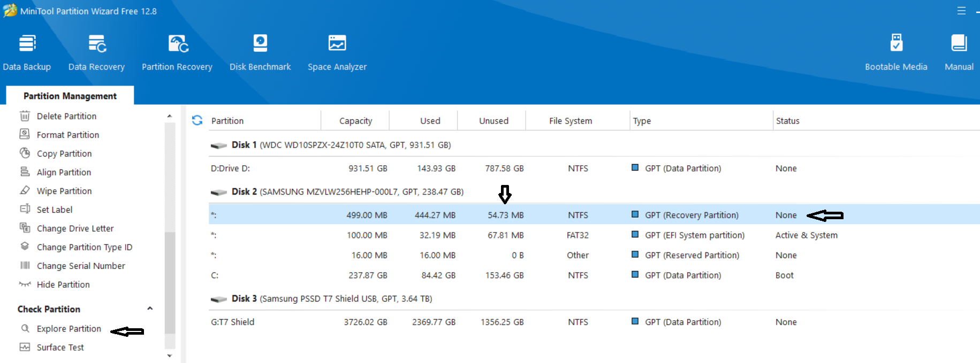Choose Change Drive Letter in the sidebar
Image resolution: width=980 pixels, height=363 pixels.
75,228
